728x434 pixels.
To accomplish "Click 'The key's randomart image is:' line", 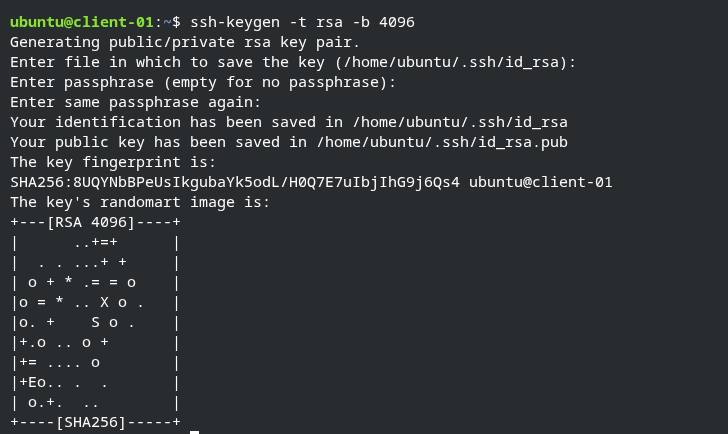I will pos(139,202).
